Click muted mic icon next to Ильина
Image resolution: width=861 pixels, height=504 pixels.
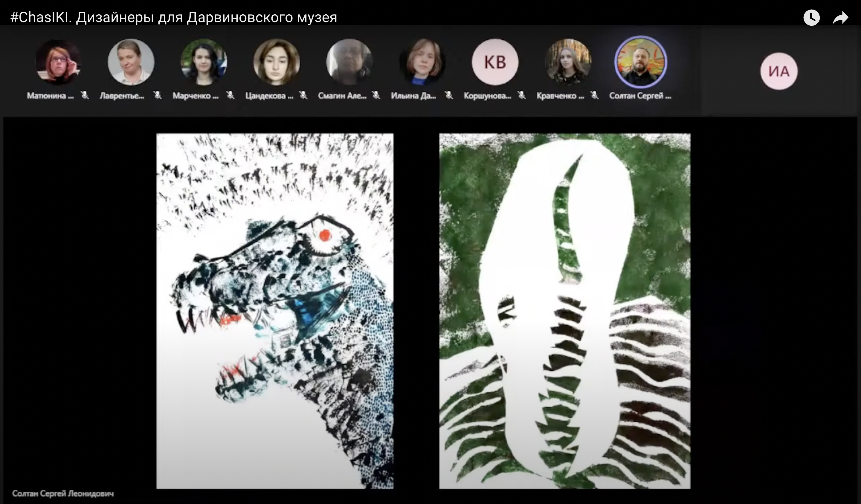[449, 95]
